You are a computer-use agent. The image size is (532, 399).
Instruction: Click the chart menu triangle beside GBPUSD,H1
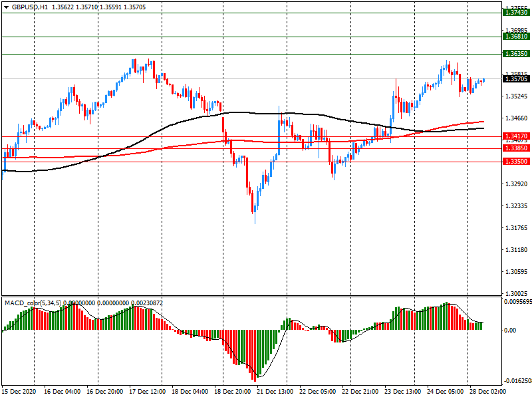[6, 7]
